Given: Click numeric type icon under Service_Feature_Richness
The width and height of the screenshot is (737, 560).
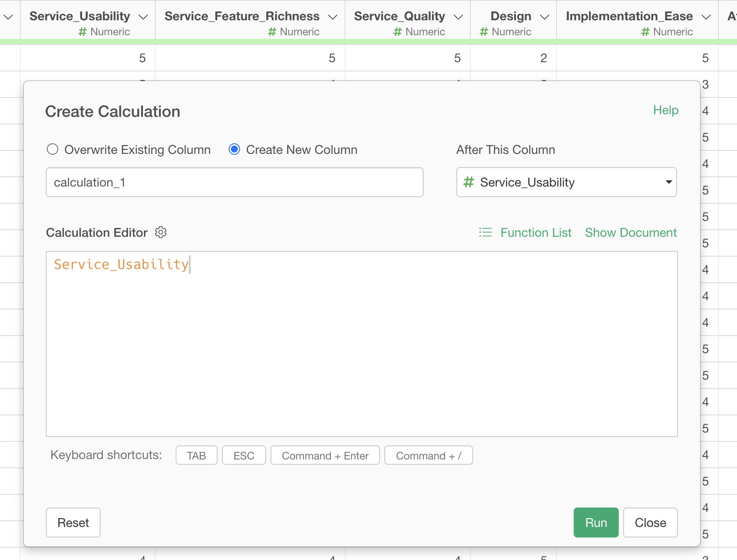Looking at the screenshot, I should click(272, 32).
